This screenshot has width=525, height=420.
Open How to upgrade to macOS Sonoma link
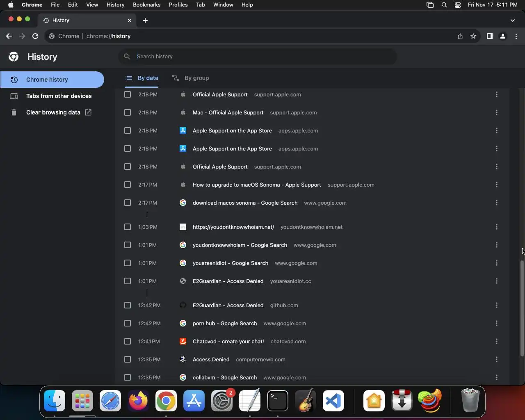257,185
